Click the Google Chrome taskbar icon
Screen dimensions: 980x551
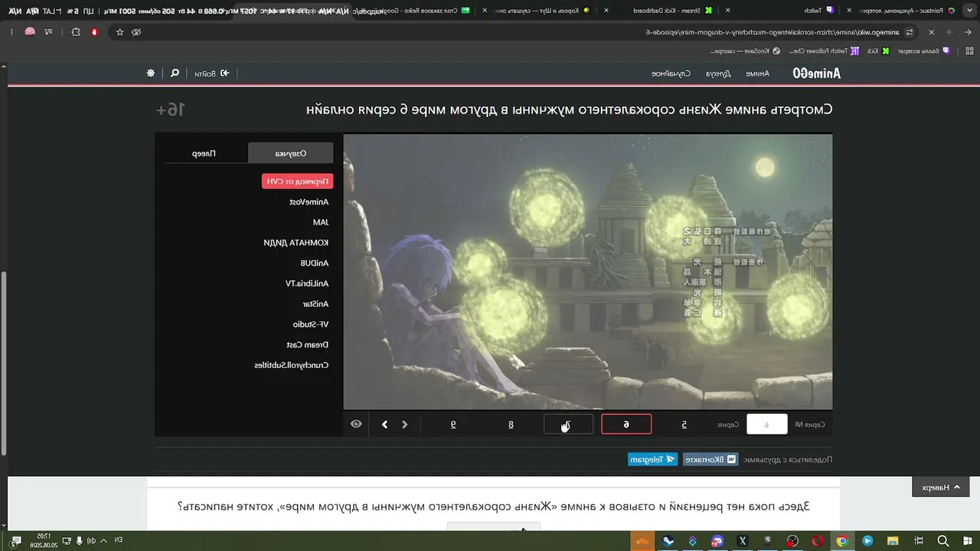[842, 540]
